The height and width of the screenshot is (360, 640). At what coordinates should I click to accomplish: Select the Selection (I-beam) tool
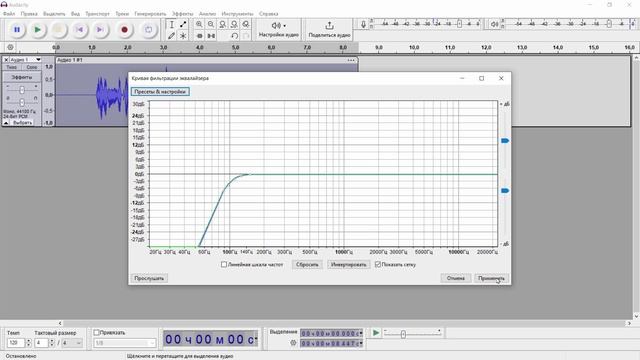[171, 24]
